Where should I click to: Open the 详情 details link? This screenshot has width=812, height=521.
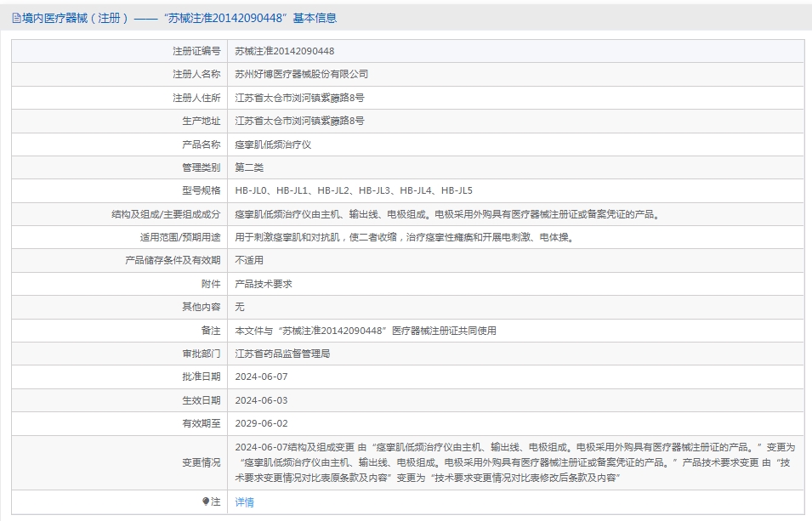(x=244, y=501)
